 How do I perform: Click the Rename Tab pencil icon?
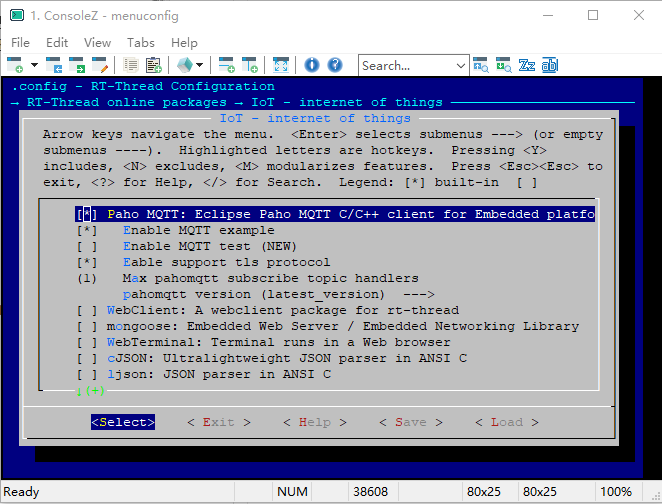click(100, 65)
